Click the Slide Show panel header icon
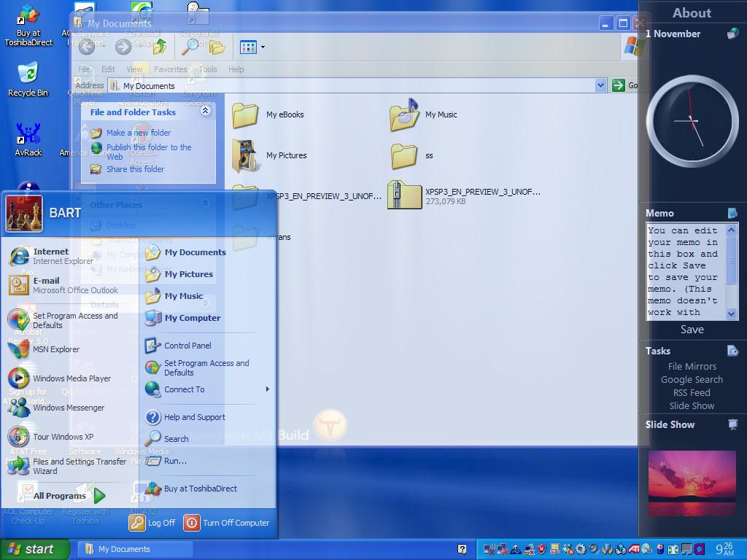The image size is (747, 560). point(732,424)
